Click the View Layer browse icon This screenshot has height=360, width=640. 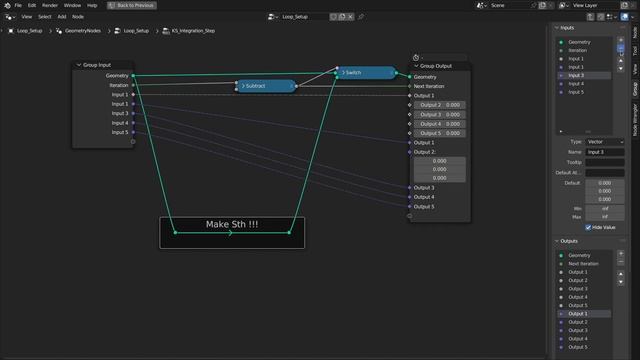pos(564,5)
